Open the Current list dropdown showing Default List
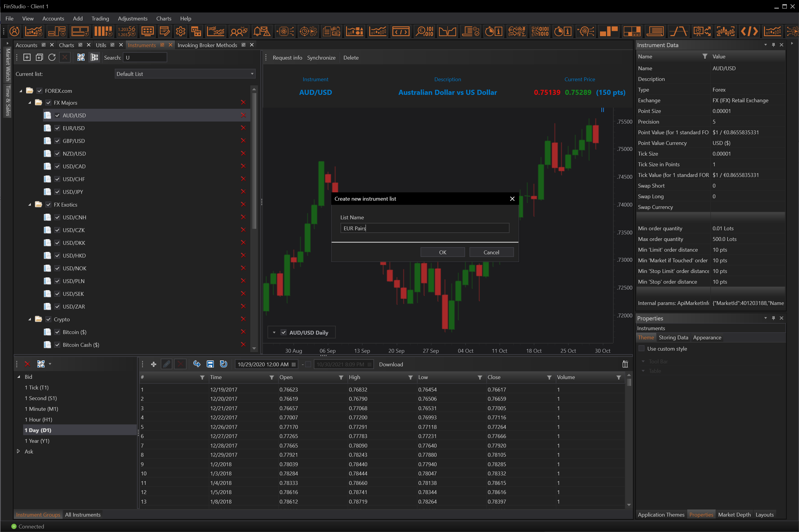 [185, 74]
